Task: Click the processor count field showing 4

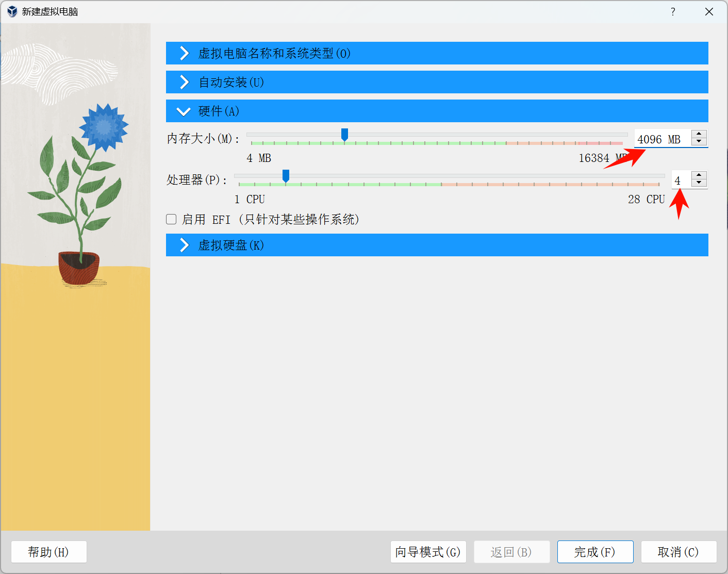Action: point(681,181)
